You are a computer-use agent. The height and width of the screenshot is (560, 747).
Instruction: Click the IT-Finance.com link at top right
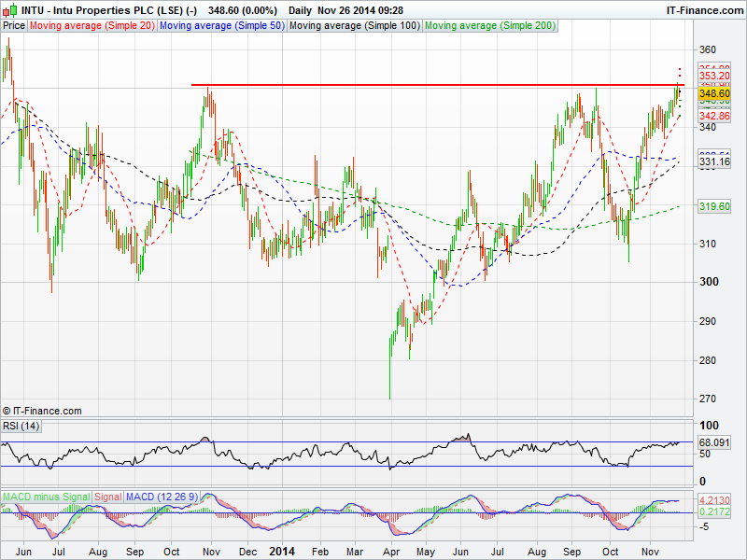pyautogui.click(x=704, y=10)
